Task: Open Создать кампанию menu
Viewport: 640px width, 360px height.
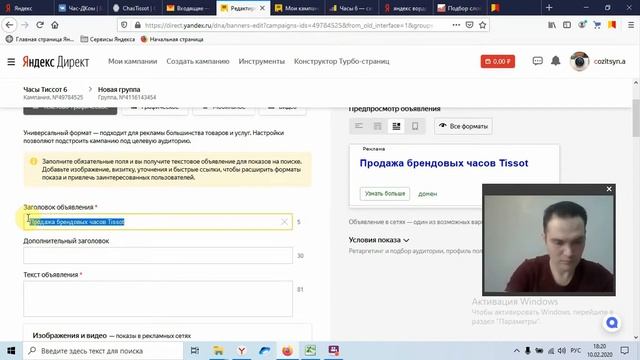Action: pyautogui.click(x=198, y=61)
